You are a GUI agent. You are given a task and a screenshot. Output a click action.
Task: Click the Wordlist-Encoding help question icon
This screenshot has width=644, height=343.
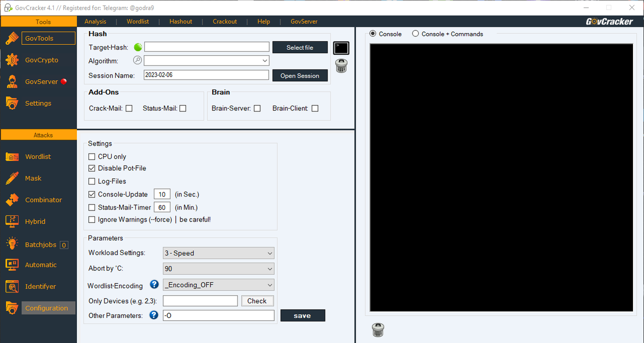154,285
